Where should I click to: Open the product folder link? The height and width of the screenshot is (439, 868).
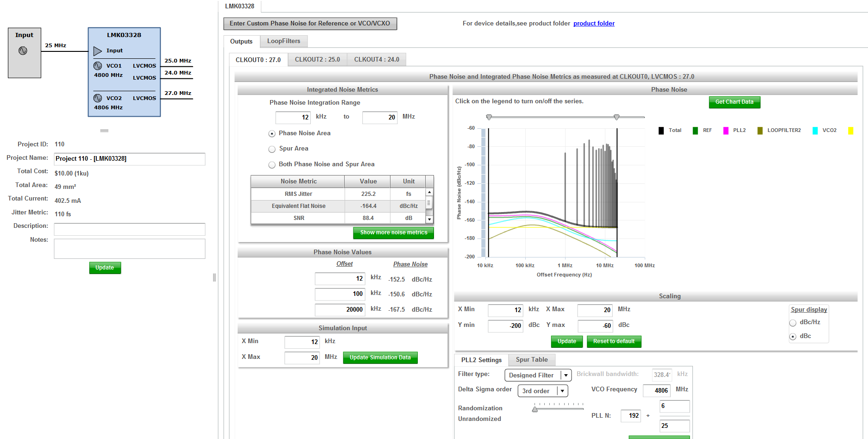coord(594,24)
